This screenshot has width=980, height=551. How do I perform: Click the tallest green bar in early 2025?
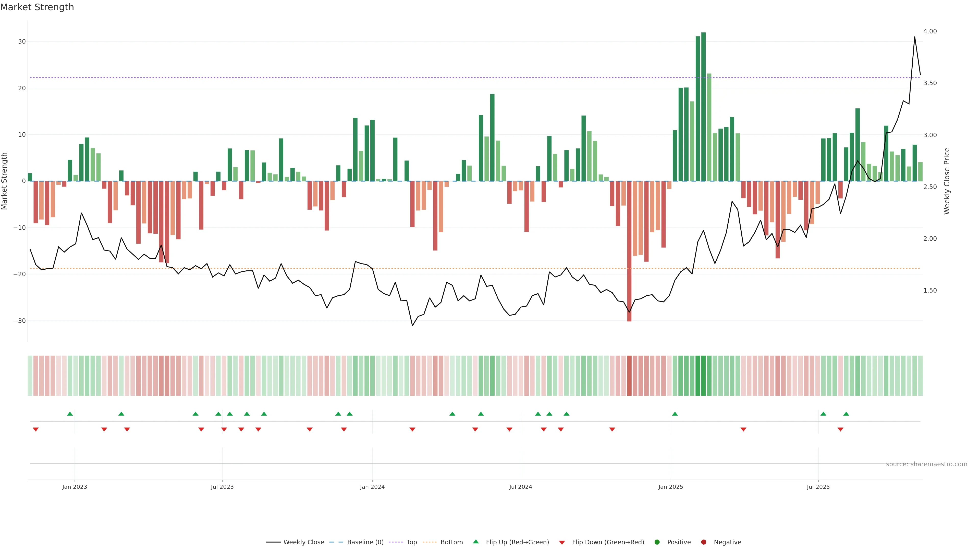[x=703, y=106]
